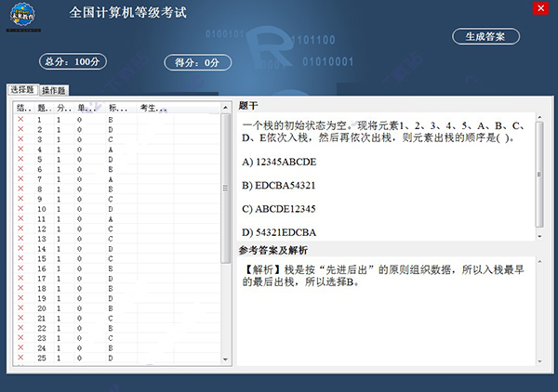558x392 pixels.
Task: Click the question list scroll-up arrow
Action: 225,108
